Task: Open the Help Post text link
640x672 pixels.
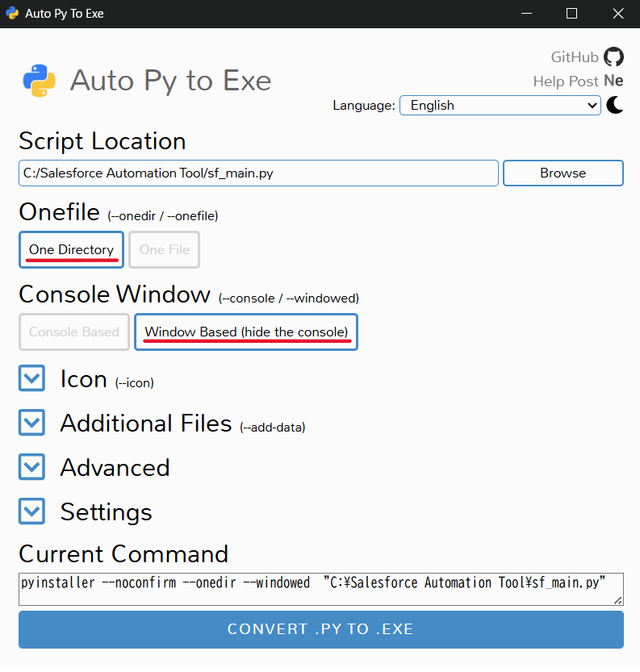Action: coord(566,81)
